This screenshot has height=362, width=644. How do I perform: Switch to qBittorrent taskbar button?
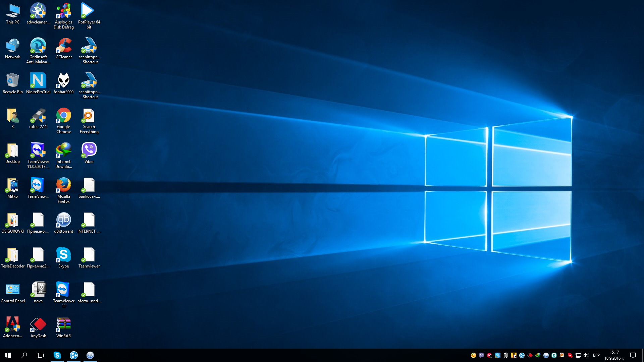(x=90, y=355)
